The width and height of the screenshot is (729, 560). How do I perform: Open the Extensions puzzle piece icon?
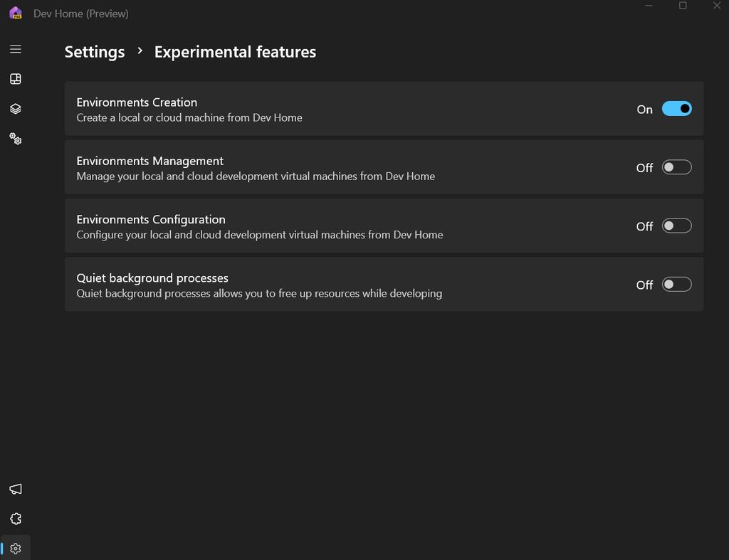pyautogui.click(x=16, y=519)
